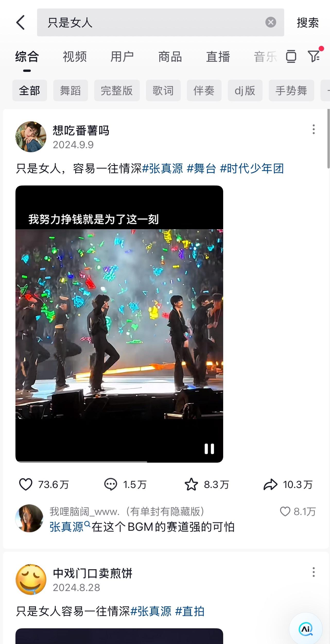
Task: Favorite the video with star icon
Action: (x=191, y=484)
